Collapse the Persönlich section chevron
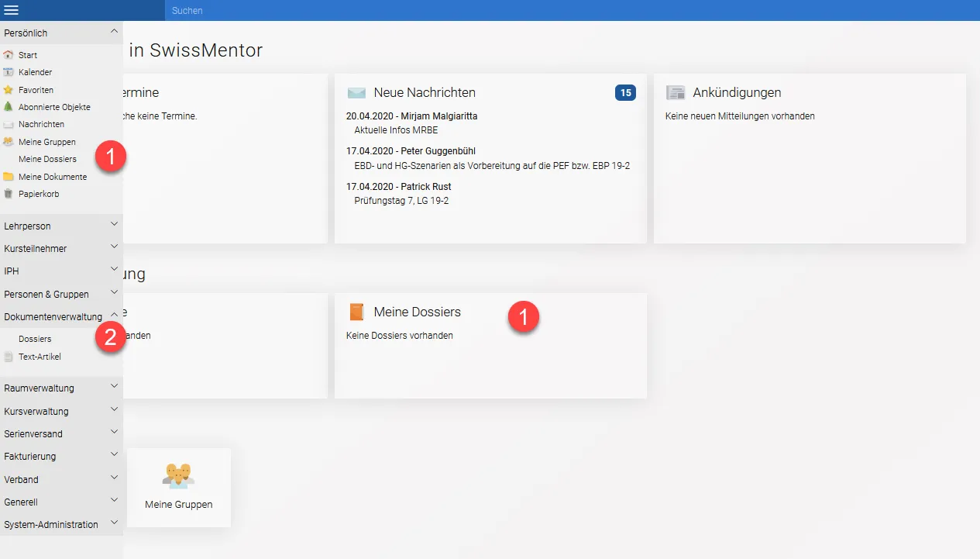The height and width of the screenshot is (559, 980). click(x=114, y=32)
